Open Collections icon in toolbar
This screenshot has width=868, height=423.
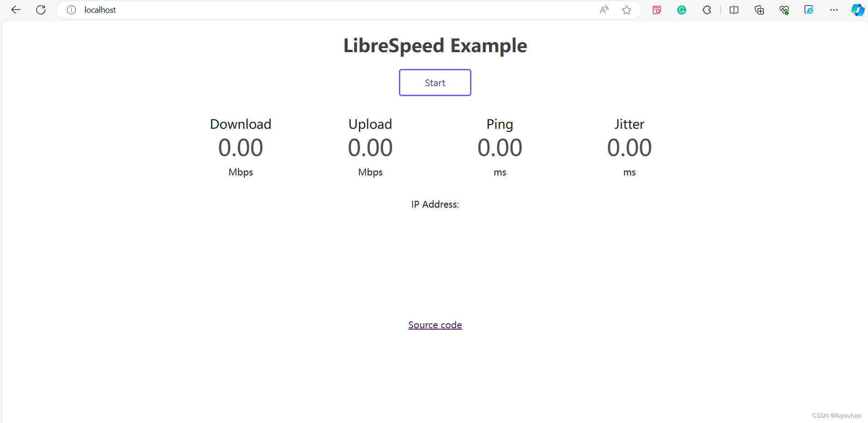(759, 10)
